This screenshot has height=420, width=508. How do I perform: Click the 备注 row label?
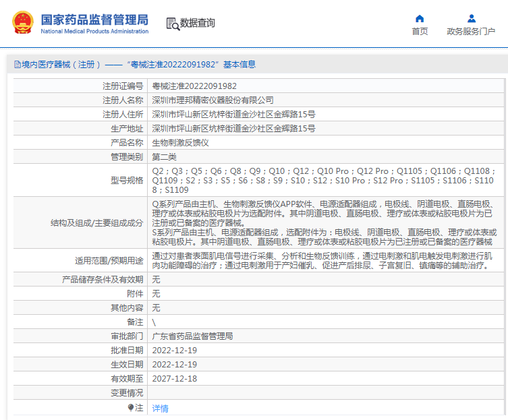(135, 322)
